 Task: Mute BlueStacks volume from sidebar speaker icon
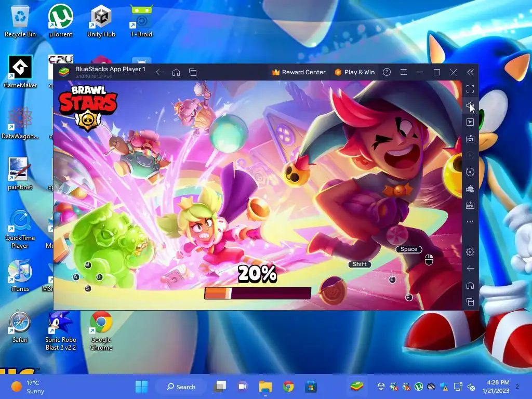point(470,105)
